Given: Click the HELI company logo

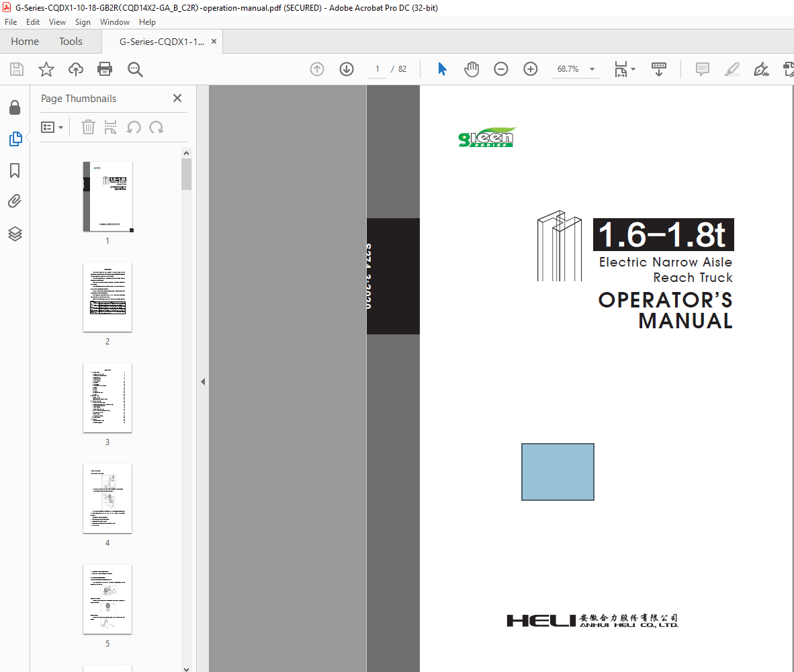Looking at the screenshot, I should coord(592,620).
